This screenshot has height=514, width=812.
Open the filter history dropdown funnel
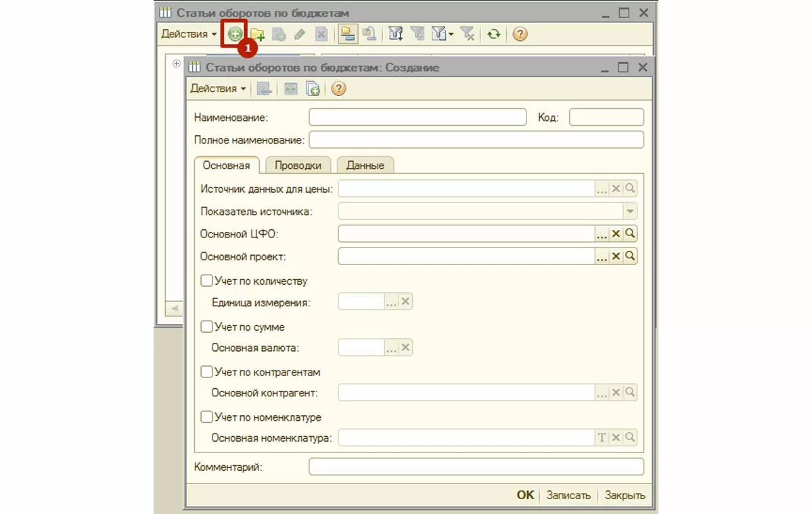[442, 34]
